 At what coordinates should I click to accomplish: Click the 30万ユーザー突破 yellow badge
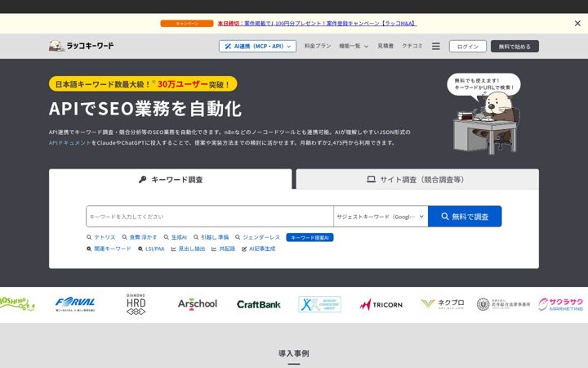tap(143, 84)
